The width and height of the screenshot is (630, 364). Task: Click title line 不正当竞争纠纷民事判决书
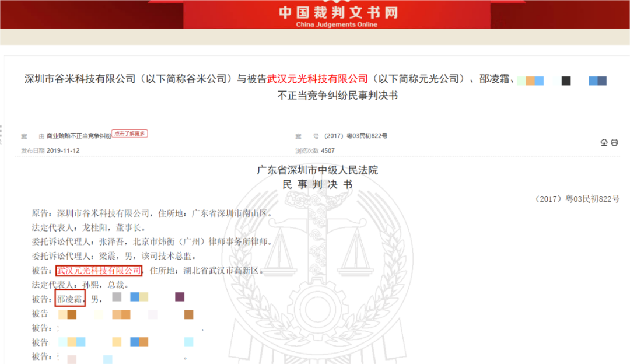click(x=338, y=96)
